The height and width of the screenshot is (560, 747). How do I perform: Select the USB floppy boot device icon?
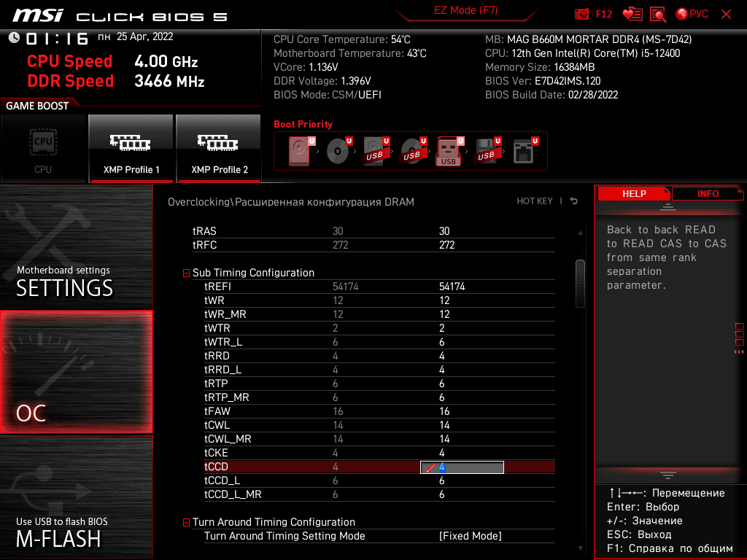point(487,150)
